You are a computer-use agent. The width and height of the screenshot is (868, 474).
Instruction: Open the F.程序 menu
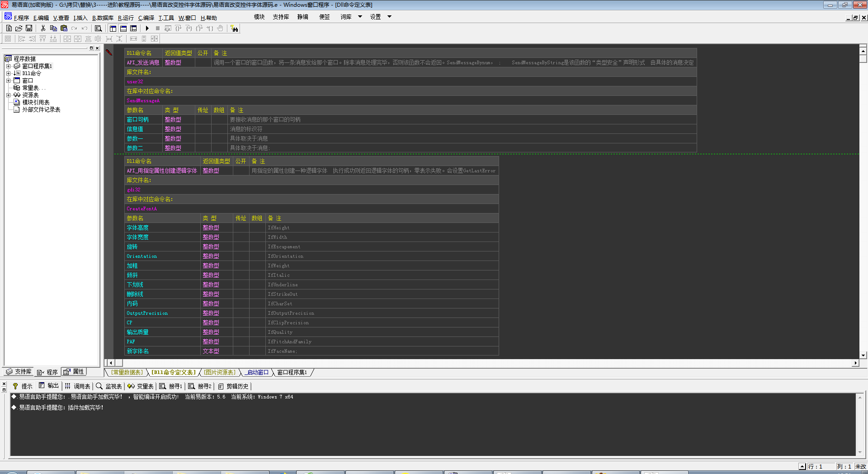tap(21, 18)
